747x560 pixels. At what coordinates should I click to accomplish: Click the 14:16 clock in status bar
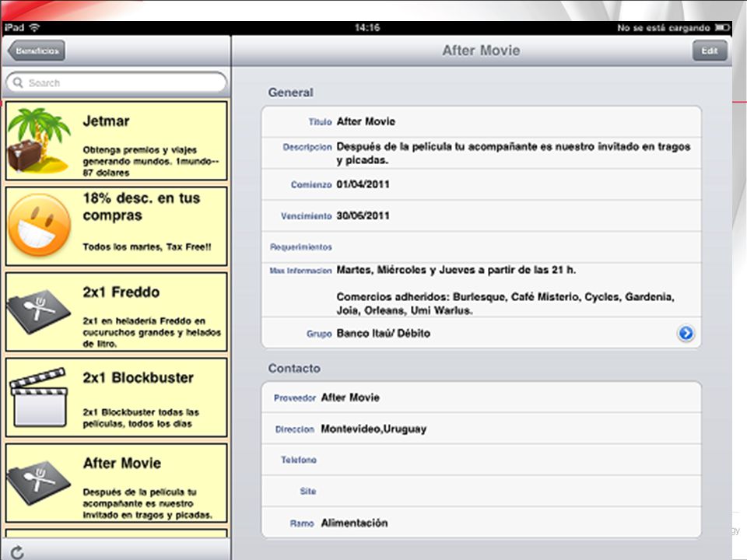coord(366,28)
